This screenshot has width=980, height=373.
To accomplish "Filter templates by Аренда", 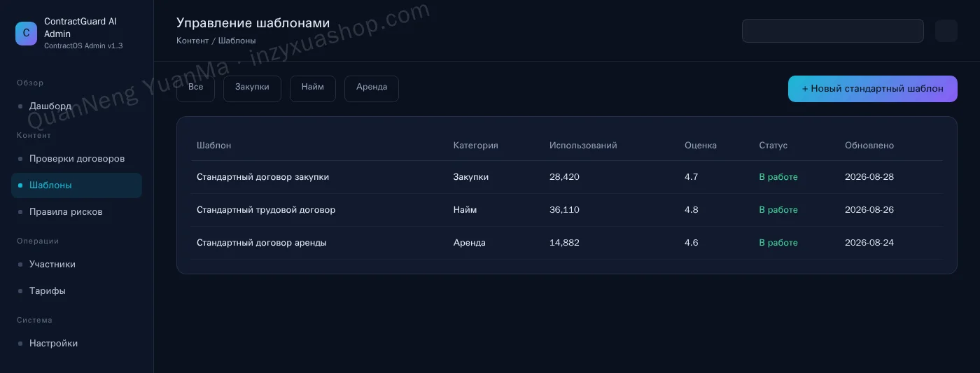I will pos(372,89).
